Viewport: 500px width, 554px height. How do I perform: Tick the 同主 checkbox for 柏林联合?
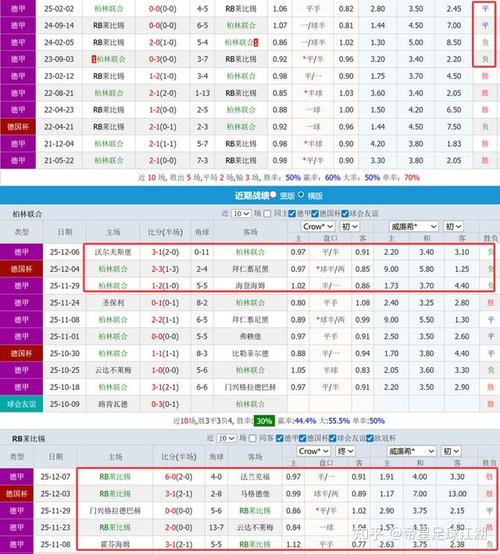pos(267,213)
